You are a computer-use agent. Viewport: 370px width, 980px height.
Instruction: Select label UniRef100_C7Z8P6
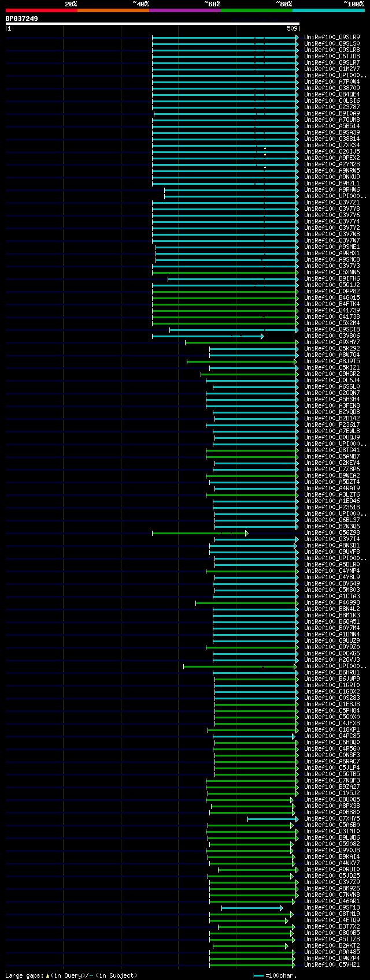(x=332, y=469)
